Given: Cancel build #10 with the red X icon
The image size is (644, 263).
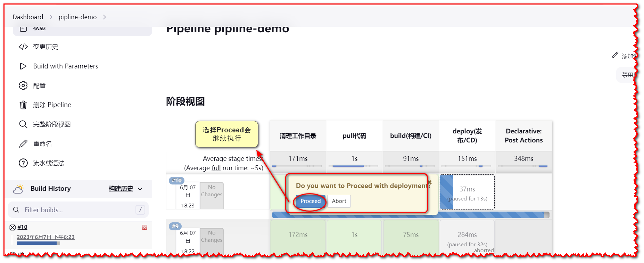Looking at the screenshot, I should (145, 227).
